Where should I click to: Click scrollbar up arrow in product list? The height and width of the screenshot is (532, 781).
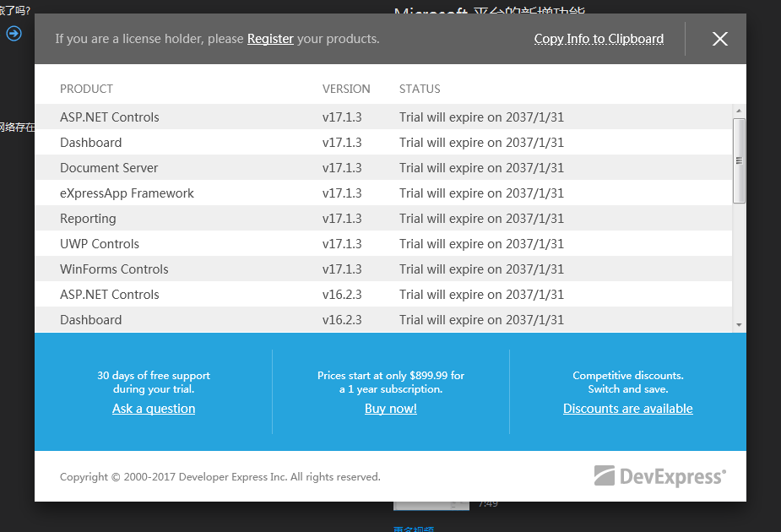pyautogui.click(x=739, y=111)
